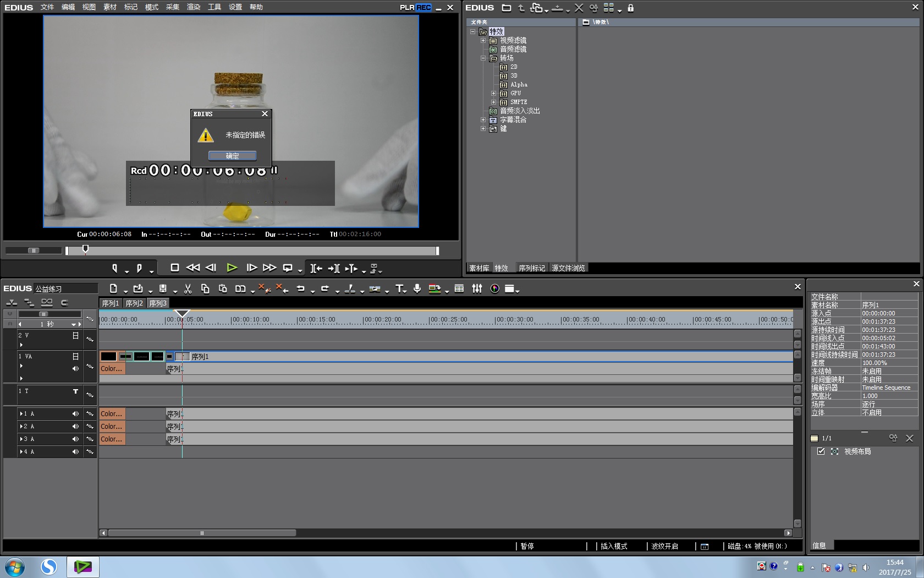Click the microphone voice-over icon

pyautogui.click(x=417, y=288)
